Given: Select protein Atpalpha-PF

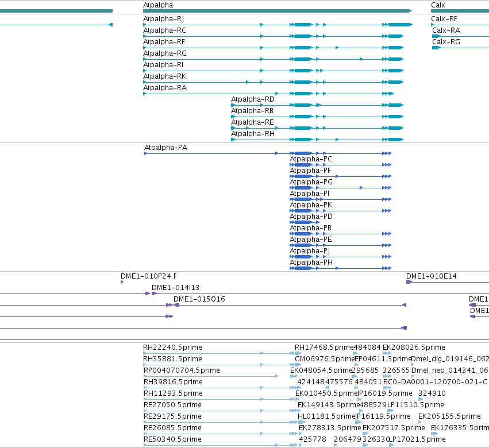Looking at the screenshot, I should click(x=310, y=171).
